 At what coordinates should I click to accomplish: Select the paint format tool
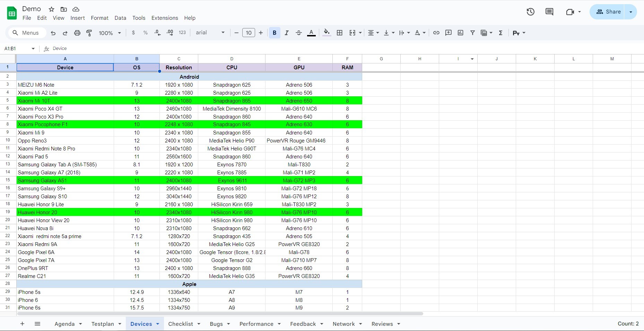point(89,33)
